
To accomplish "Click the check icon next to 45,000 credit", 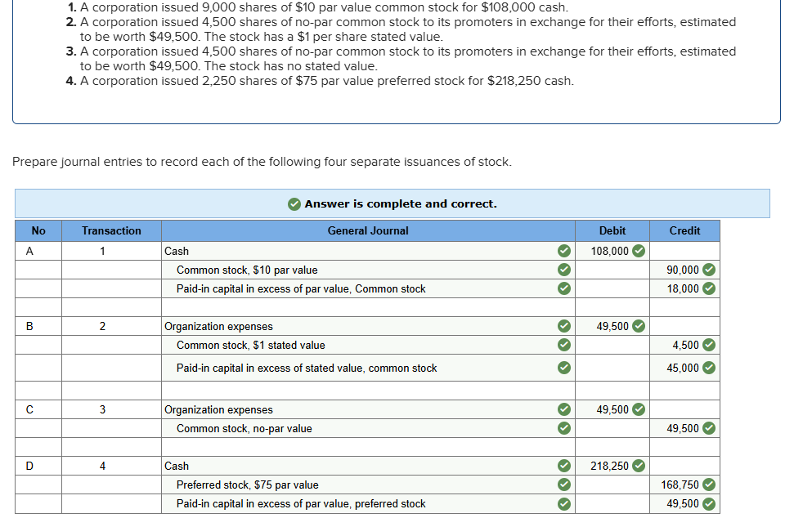I will coord(709,368).
